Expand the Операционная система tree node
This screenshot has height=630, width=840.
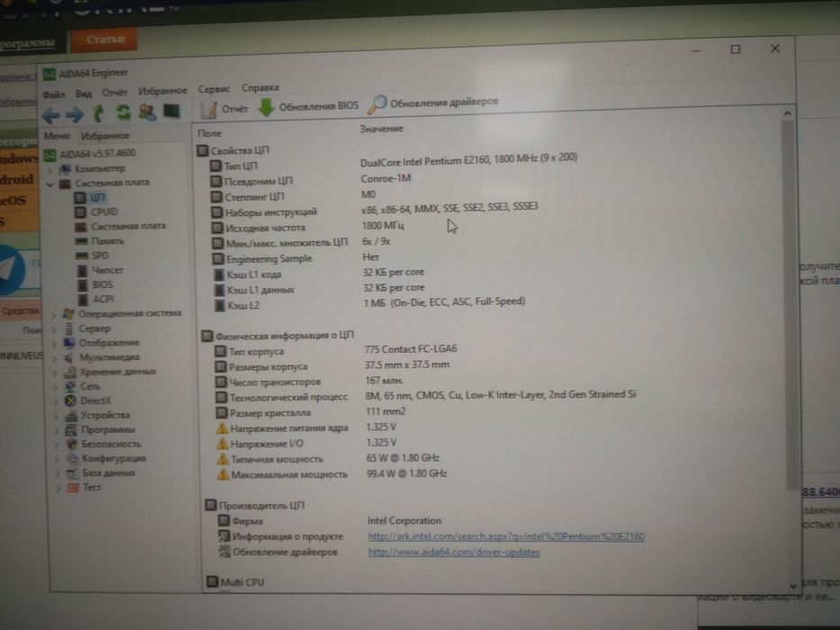click(54, 315)
